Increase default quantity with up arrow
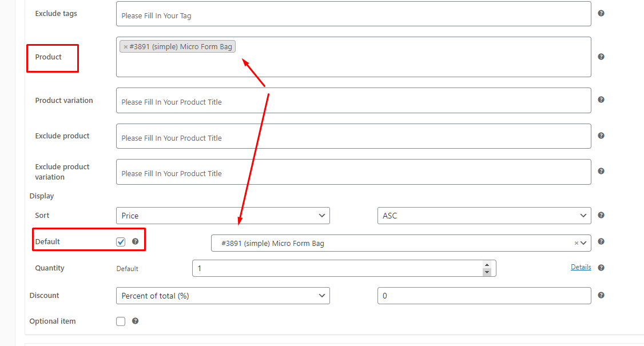The width and height of the screenshot is (644, 346). pos(487,265)
